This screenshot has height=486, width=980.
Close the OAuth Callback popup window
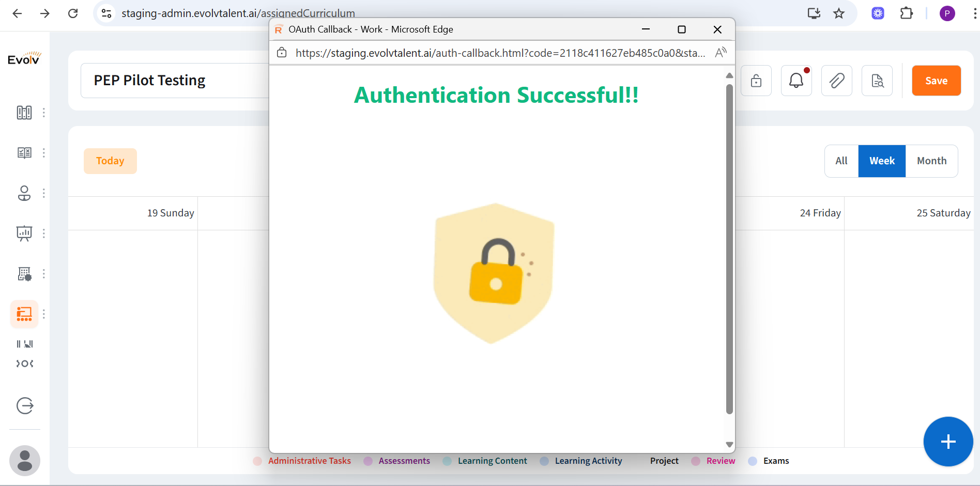point(717,29)
